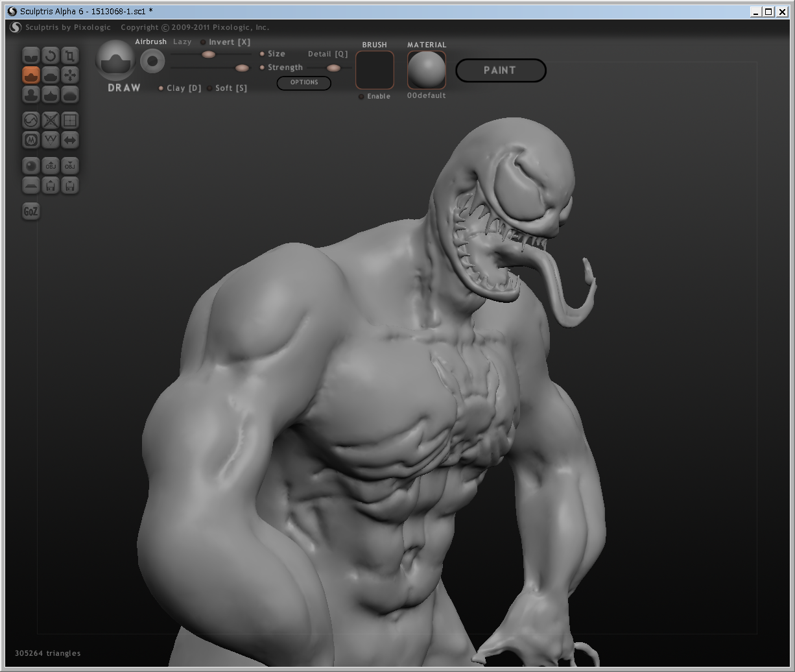The height and width of the screenshot is (672, 795).
Task: Click the Copyright 2009-2011 Pixologic text
Action: [x=195, y=27]
